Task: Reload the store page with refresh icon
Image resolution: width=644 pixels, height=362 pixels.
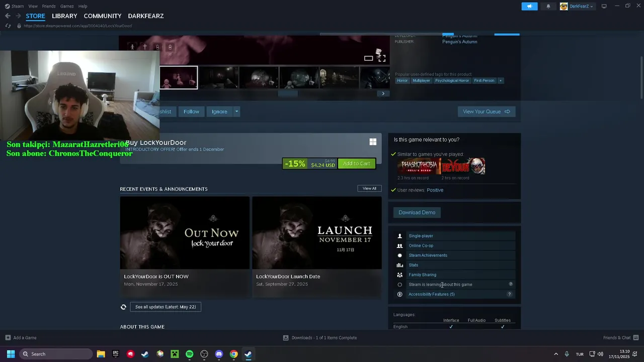Action: [x=8, y=26]
